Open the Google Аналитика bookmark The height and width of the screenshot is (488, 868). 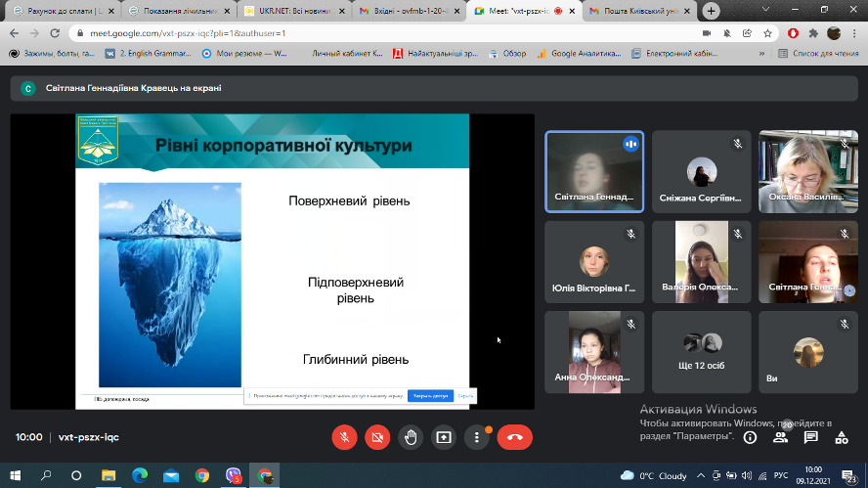point(579,53)
